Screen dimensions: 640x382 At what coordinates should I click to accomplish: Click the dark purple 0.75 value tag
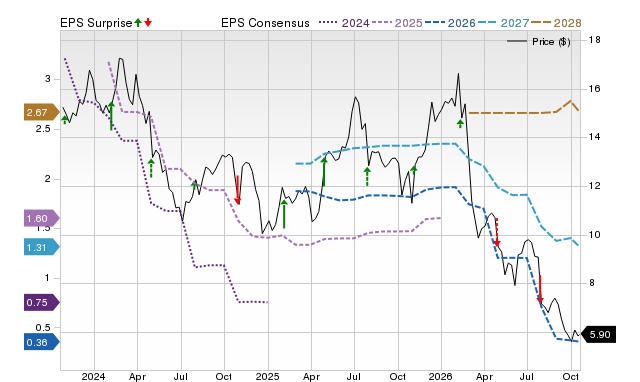41,302
